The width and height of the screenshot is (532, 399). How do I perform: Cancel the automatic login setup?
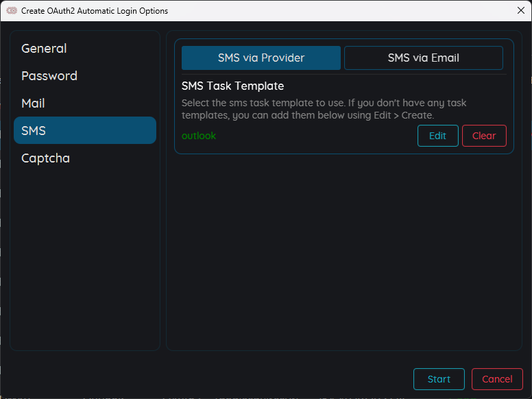click(497, 379)
